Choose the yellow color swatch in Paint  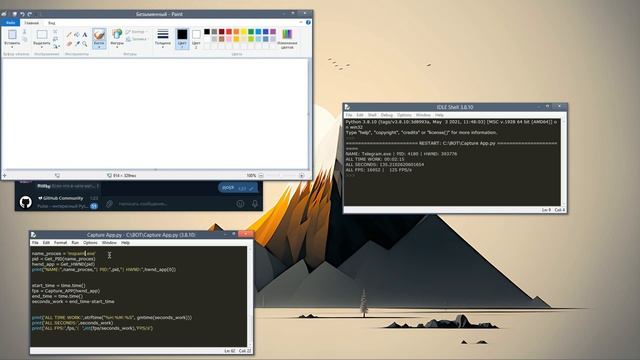(244, 31)
